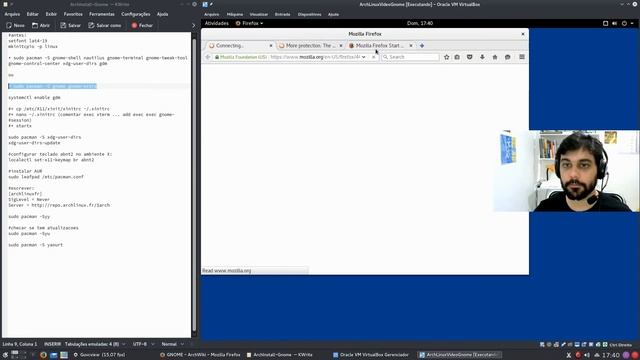Switch to GNOME - ArchWiki Firefox task

(200, 355)
